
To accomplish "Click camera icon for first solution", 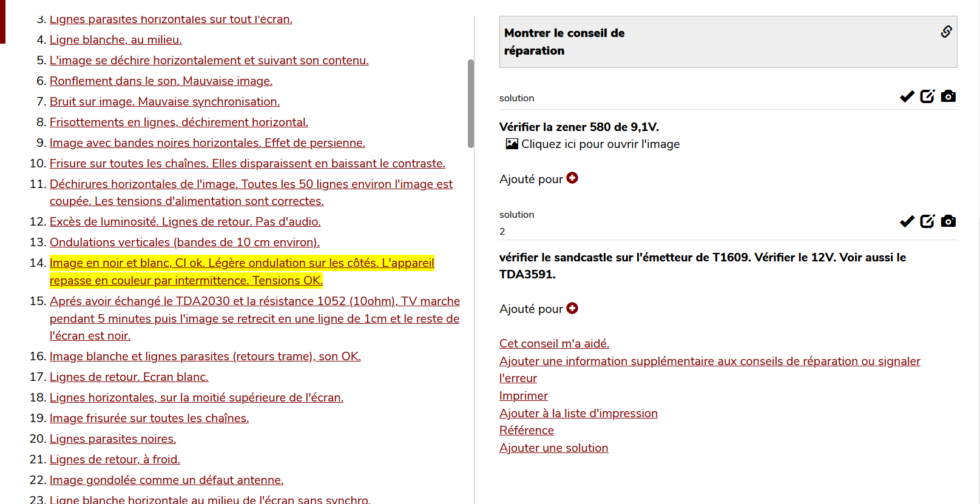I will click(x=948, y=96).
